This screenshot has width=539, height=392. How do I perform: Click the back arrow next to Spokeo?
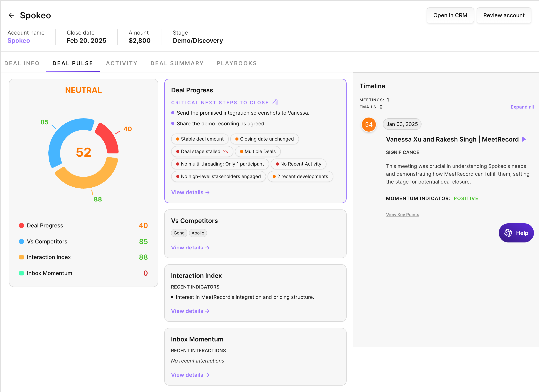[11, 15]
